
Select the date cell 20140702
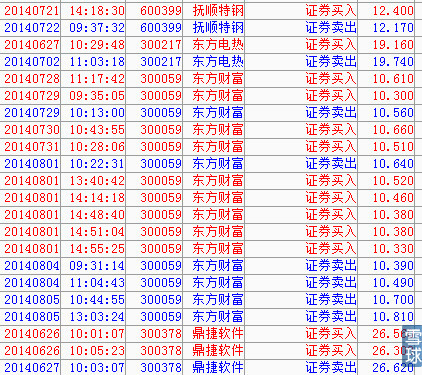click(32, 62)
